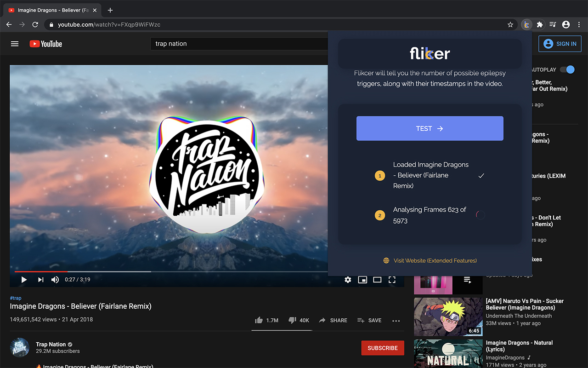Subscribe to Trap Nation channel
588x368 pixels.
(x=383, y=348)
